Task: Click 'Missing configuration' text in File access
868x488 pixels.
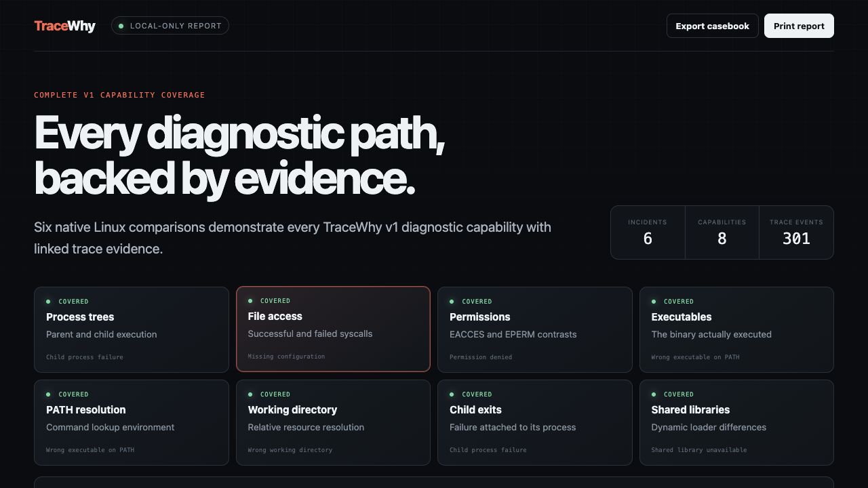Action: (286, 357)
